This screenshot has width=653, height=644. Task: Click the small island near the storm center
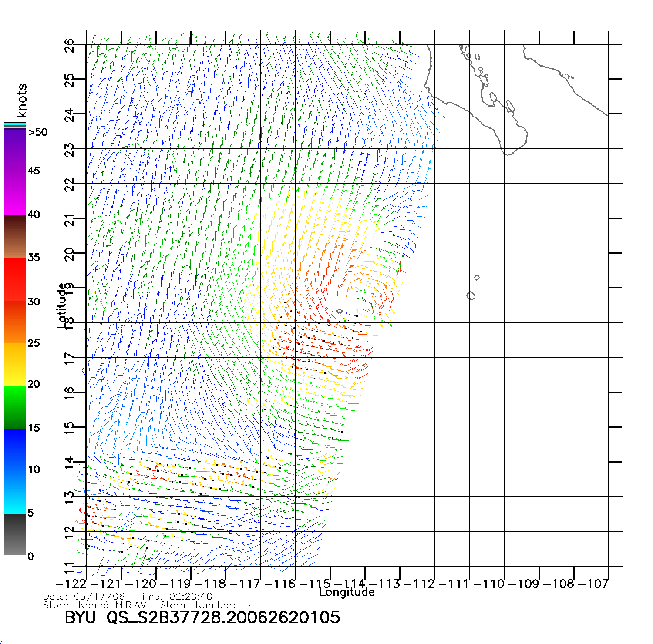tap(340, 312)
